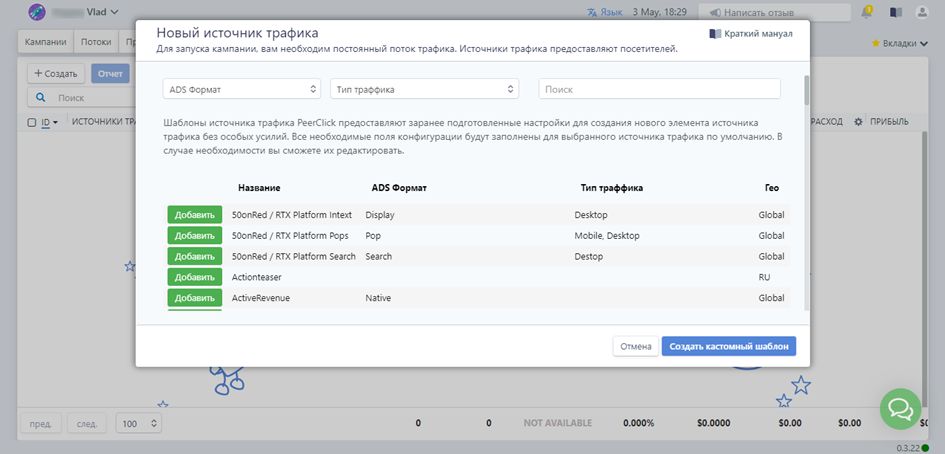Switch to the Потоки tab
This screenshot has height=454, width=945.
click(x=96, y=43)
